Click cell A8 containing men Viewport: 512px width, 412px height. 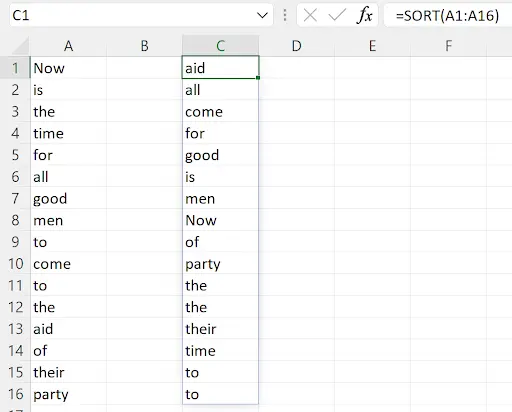click(x=68, y=220)
